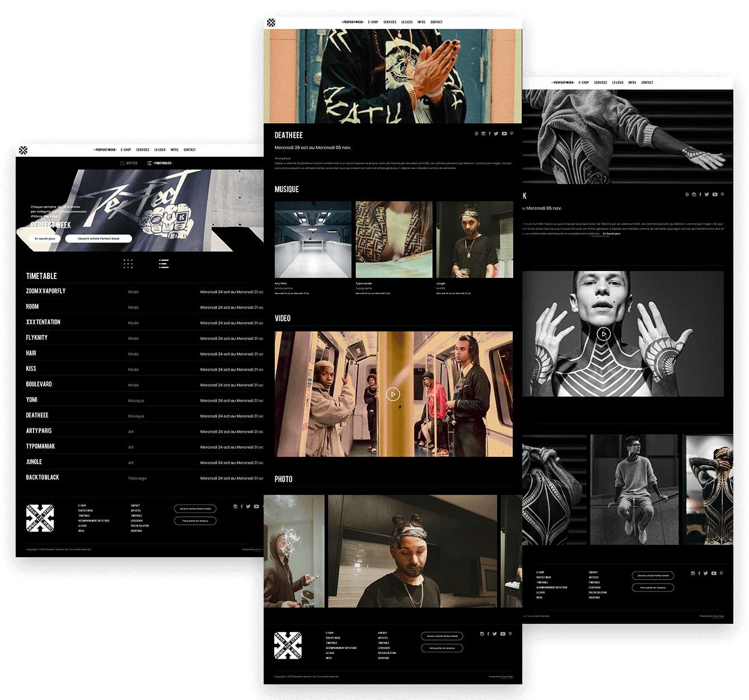Viewport: 749px width, 700px height.
Task: Switch to the large grid view icon above TIMETABLE
Action: click(x=128, y=264)
